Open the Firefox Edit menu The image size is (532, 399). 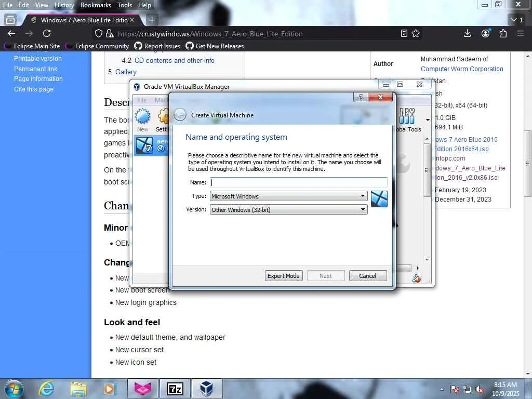click(23, 5)
